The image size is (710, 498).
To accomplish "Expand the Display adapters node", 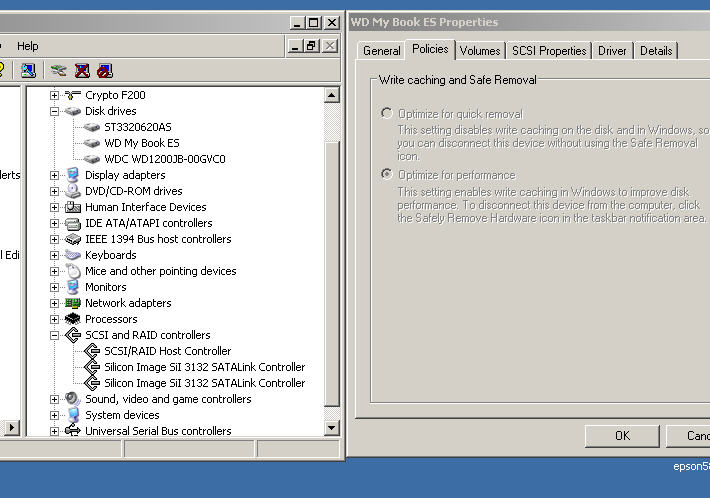I will click(x=54, y=175).
